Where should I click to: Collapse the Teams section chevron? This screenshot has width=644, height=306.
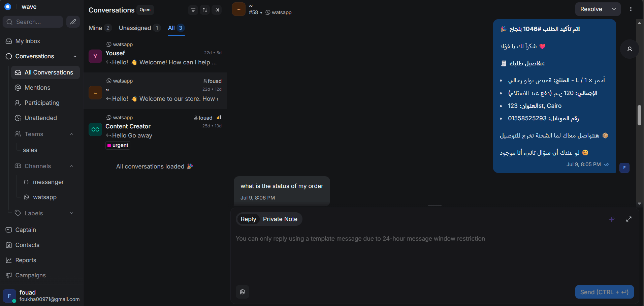click(x=71, y=134)
